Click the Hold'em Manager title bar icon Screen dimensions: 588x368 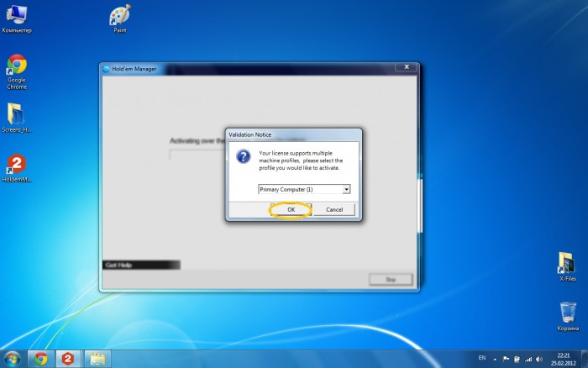(106, 69)
